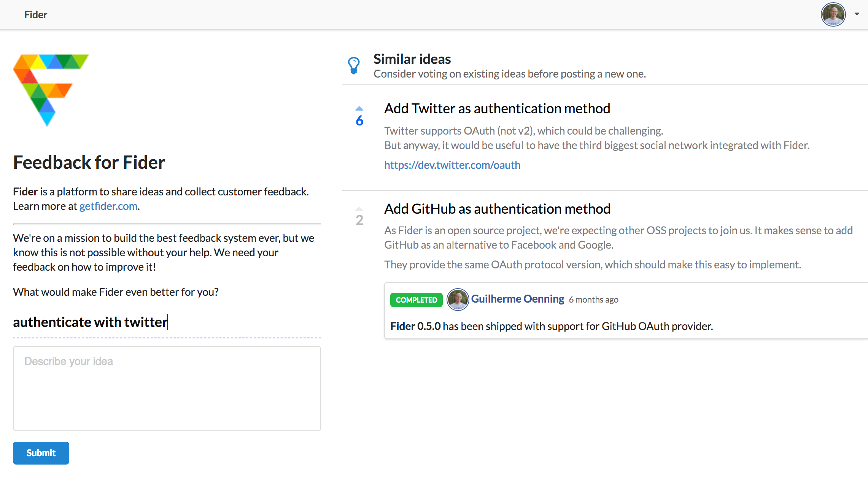Open the Add Twitter as authentication method idea
The image size is (868, 479).
497,109
